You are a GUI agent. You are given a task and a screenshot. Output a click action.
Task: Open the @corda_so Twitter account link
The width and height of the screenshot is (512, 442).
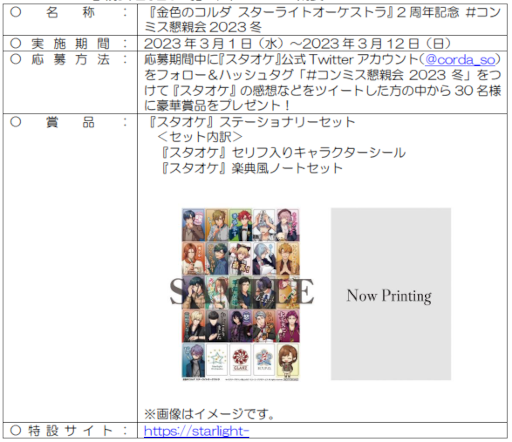(x=460, y=60)
